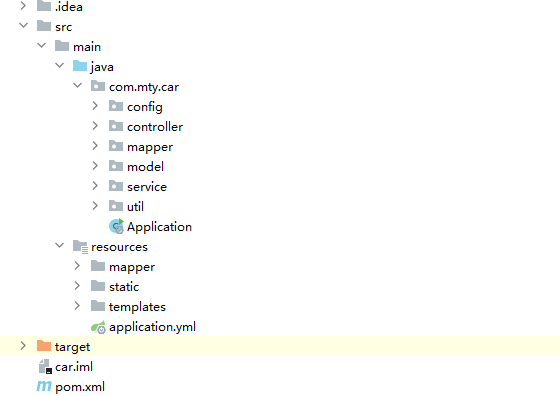Click the blue java source folder icon

click(80, 66)
